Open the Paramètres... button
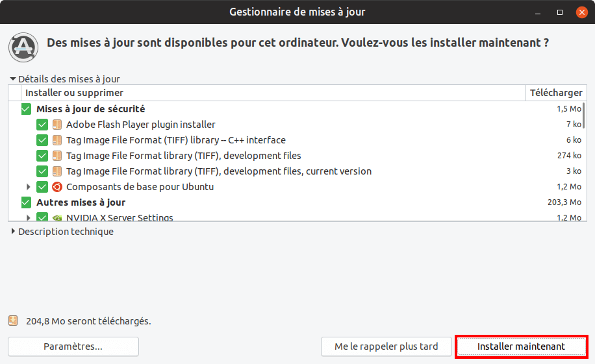The width and height of the screenshot is (595, 364). pyautogui.click(x=73, y=346)
